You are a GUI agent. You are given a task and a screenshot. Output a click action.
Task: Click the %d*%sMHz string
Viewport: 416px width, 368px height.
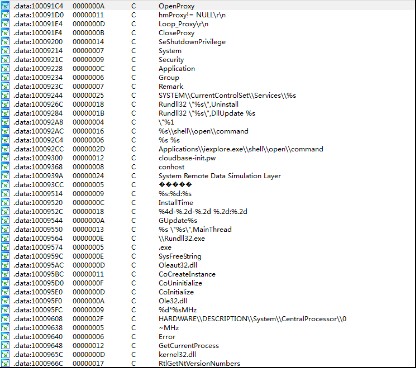pyautogui.click(x=178, y=310)
